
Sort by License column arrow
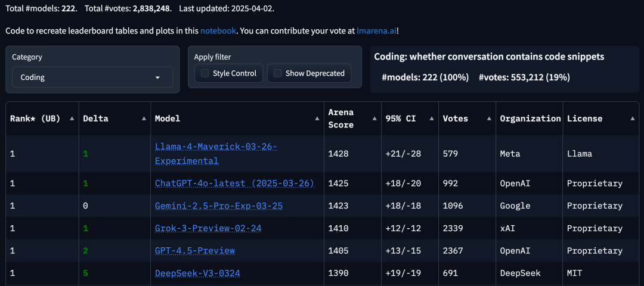[x=633, y=119]
